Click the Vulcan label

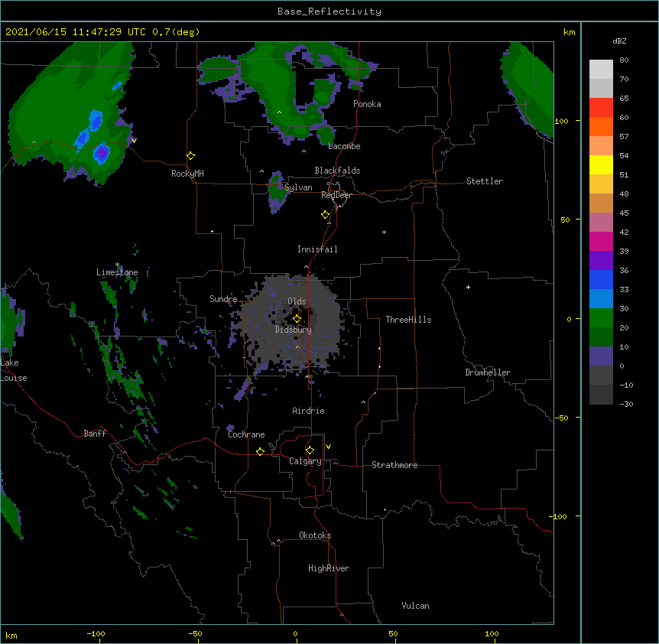click(x=415, y=606)
